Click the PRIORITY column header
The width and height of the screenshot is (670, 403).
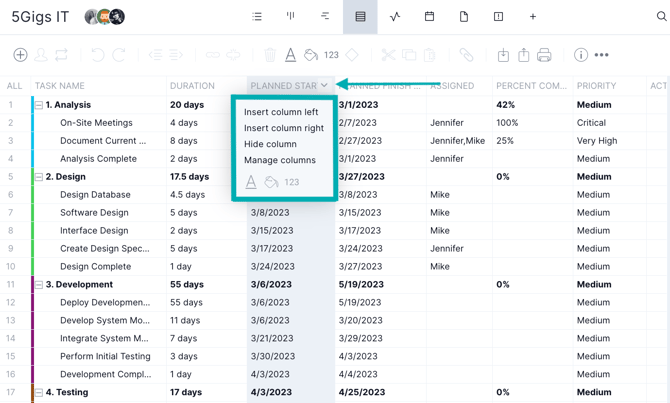click(597, 86)
